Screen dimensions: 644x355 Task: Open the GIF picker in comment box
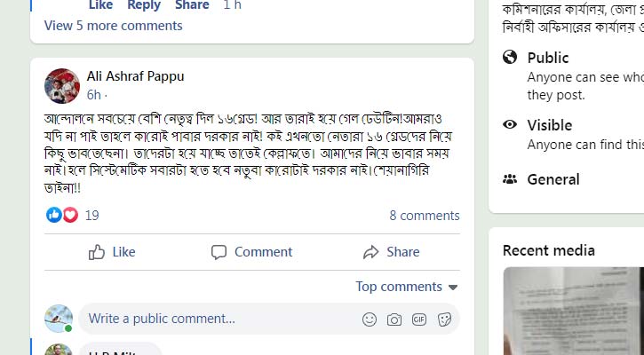419,319
